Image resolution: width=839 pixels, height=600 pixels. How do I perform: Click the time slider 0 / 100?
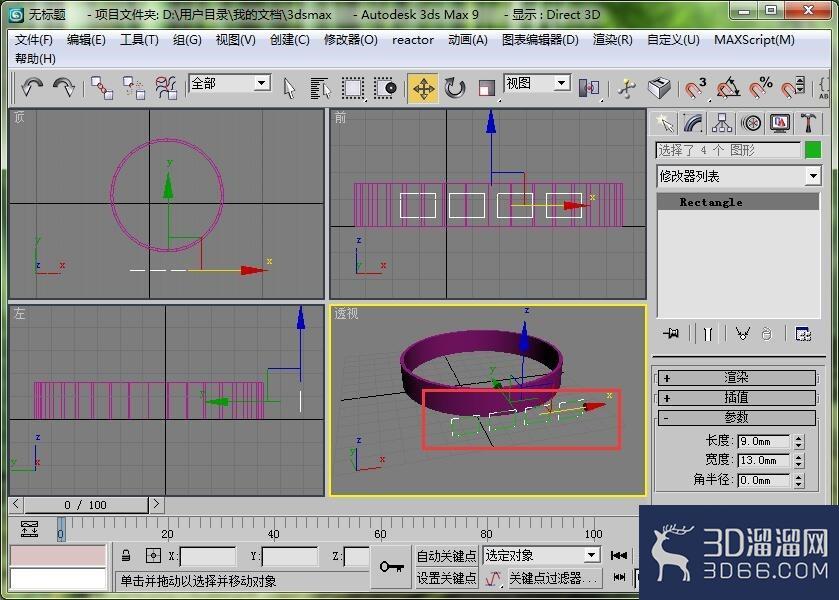click(86, 505)
